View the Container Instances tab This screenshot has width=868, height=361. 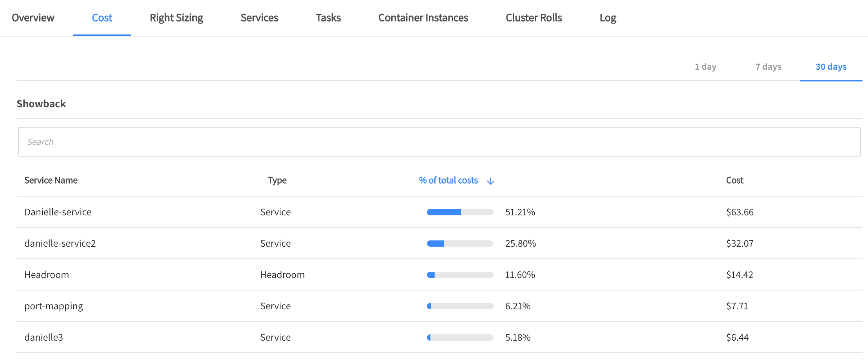pyautogui.click(x=423, y=18)
